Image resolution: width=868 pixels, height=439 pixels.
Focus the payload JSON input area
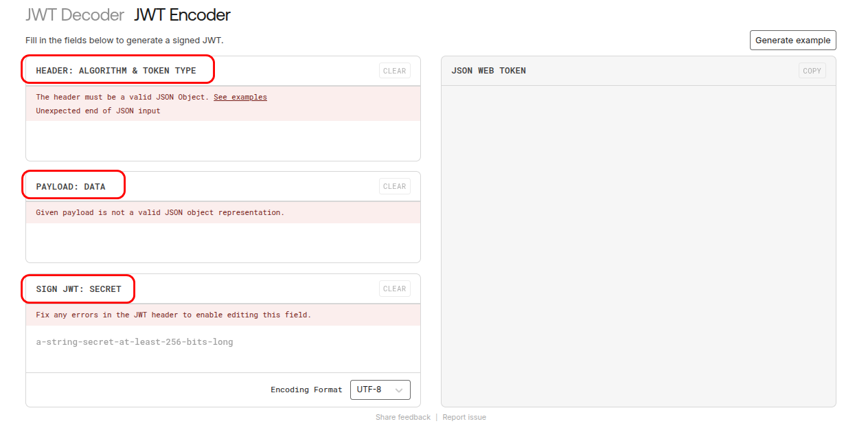pyautogui.click(x=222, y=242)
